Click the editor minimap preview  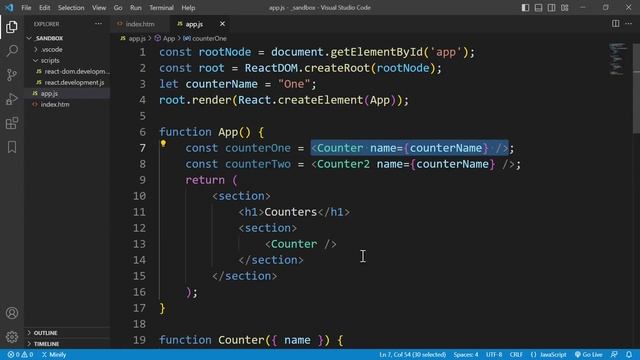pos(618,59)
